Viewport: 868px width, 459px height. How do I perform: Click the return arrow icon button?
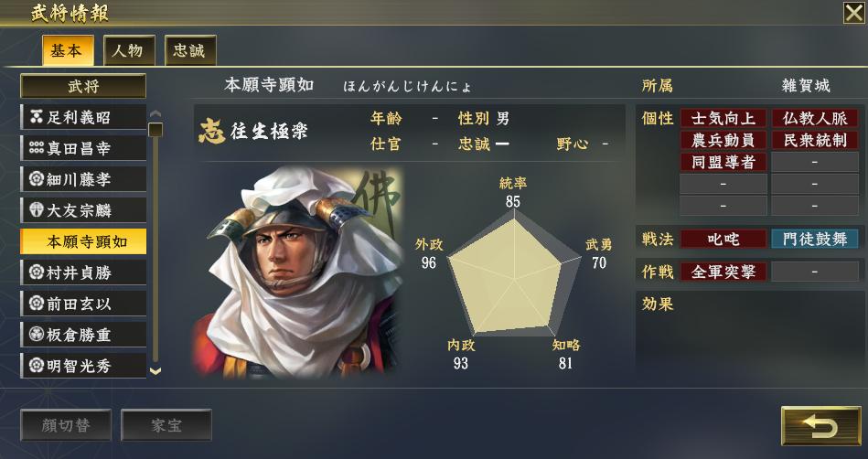(x=821, y=426)
